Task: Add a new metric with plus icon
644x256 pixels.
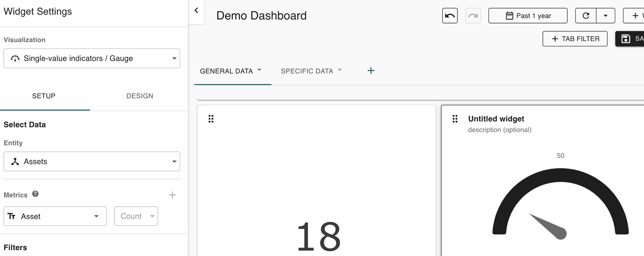Action: click(172, 195)
